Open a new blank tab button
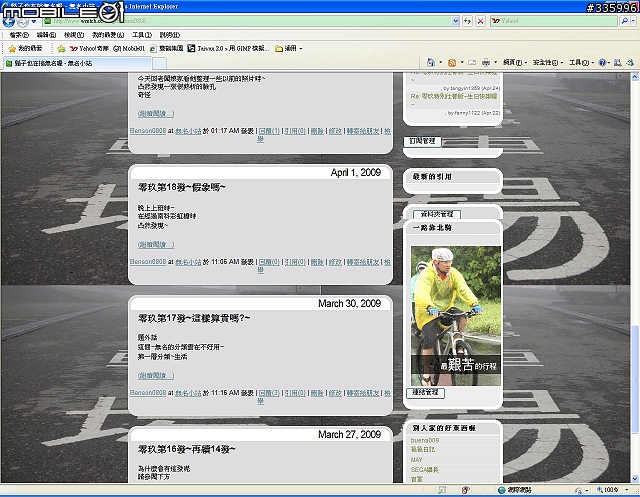The width and height of the screenshot is (640, 497). coord(160,63)
